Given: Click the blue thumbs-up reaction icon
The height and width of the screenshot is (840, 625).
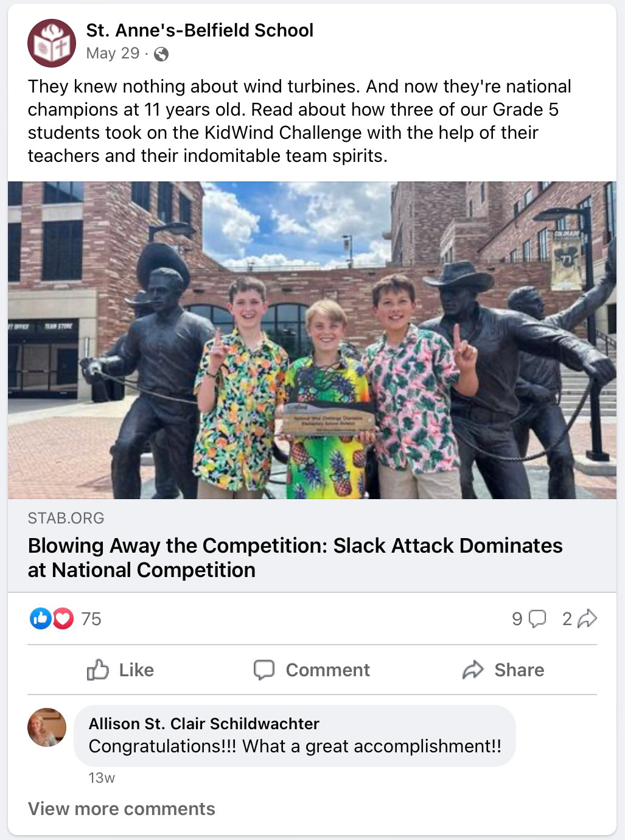Looking at the screenshot, I should (x=40, y=619).
